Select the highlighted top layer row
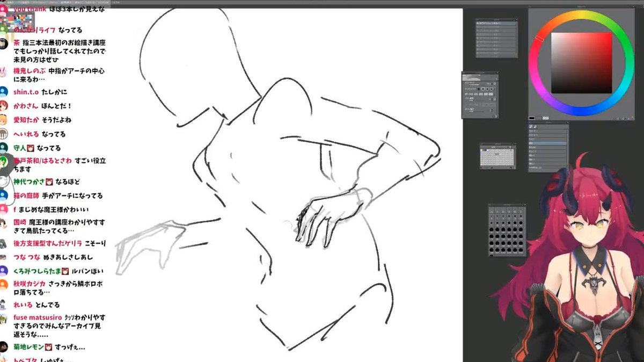 click(497, 24)
